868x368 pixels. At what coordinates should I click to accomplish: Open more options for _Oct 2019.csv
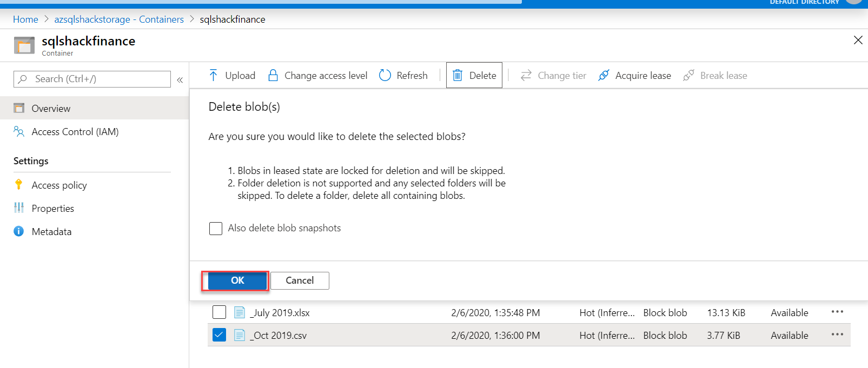[837, 334]
